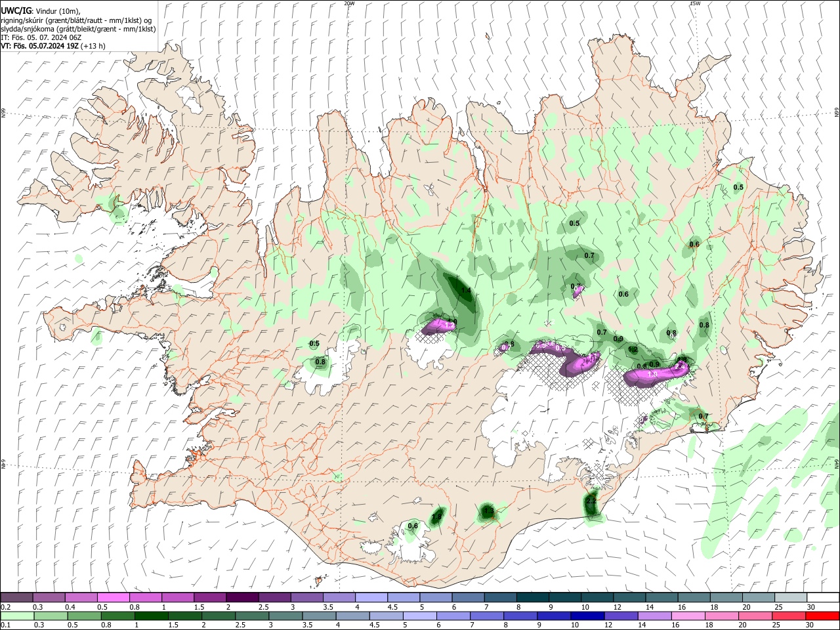
Task: Click the 0.2 label starting the top legend row
Action: pyautogui.click(x=6, y=606)
